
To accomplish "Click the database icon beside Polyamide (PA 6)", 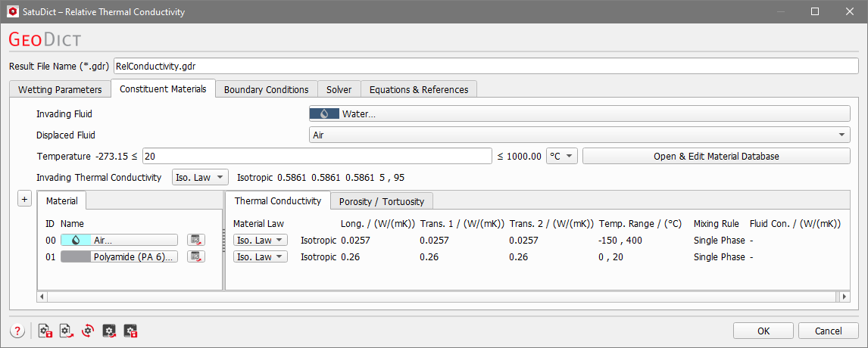I will click(196, 256).
